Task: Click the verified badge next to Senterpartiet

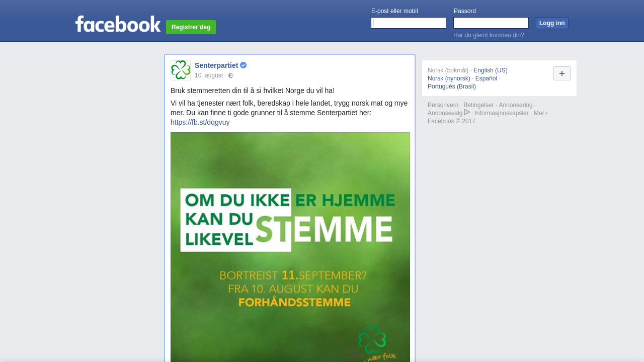Action: click(x=244, y=65)
